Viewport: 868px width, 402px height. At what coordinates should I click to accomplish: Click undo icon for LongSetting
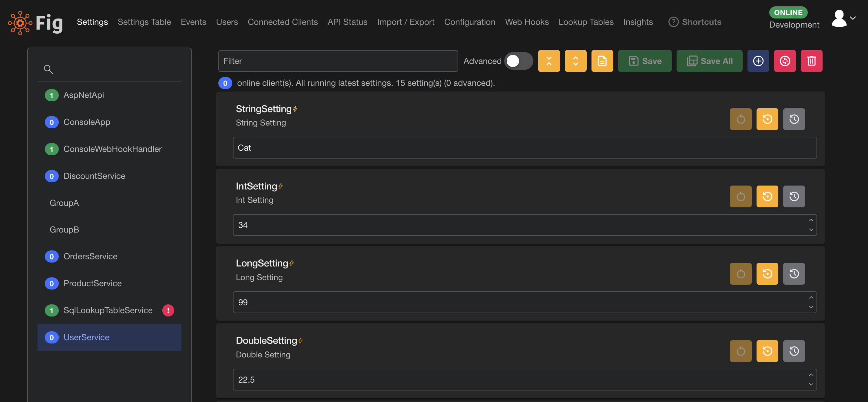point(740,273)
